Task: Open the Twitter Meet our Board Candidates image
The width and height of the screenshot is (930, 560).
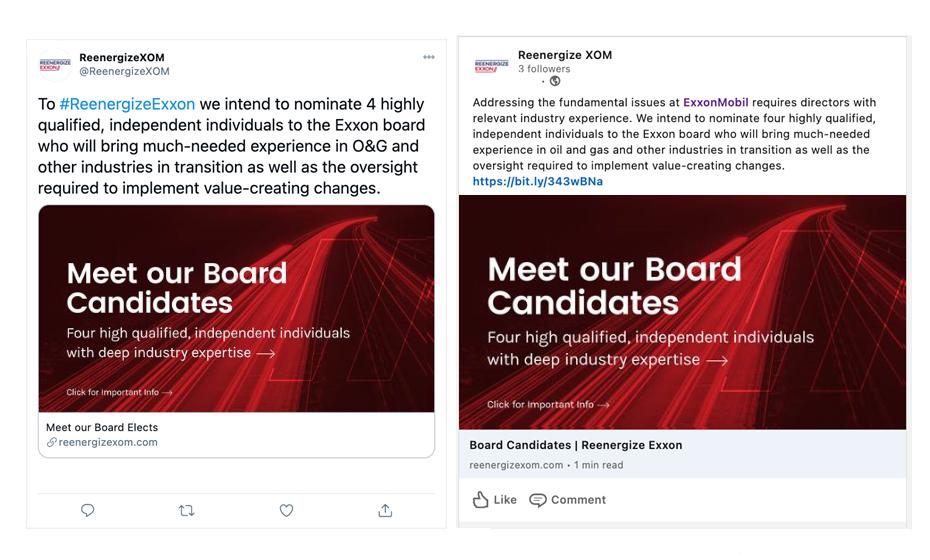Action: coord(236,308)
